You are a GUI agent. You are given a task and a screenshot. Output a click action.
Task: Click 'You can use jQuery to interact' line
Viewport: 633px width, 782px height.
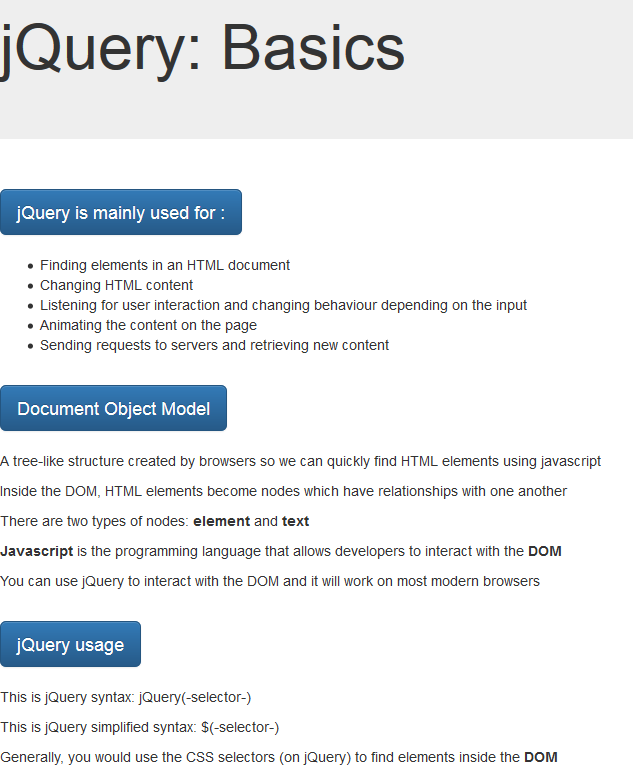tap(270, 582)
